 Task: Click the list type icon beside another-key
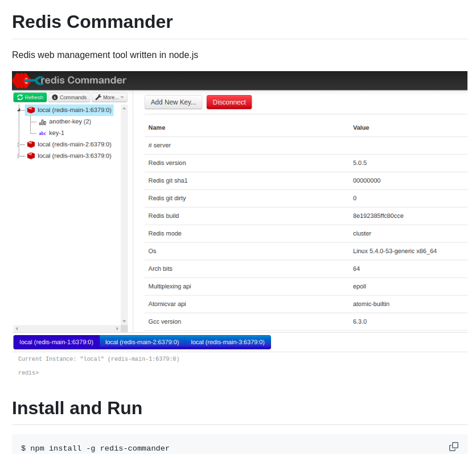tap(42, 122)
